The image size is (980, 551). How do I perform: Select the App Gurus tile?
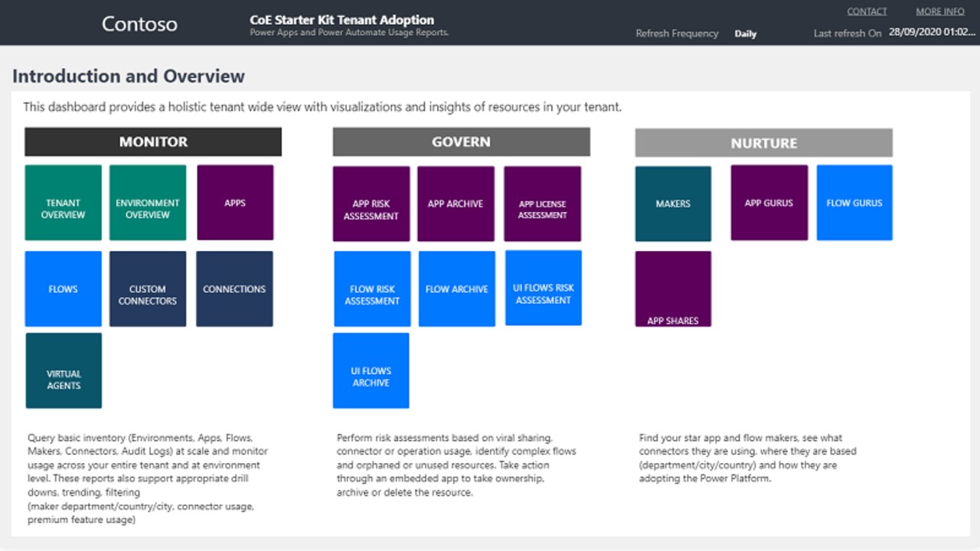coord(769,203)
